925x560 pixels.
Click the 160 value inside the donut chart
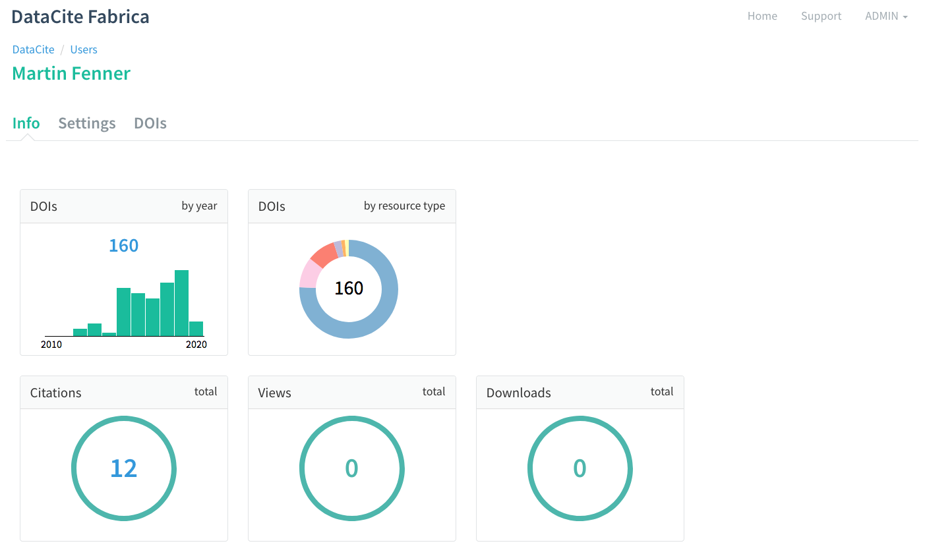349,289
